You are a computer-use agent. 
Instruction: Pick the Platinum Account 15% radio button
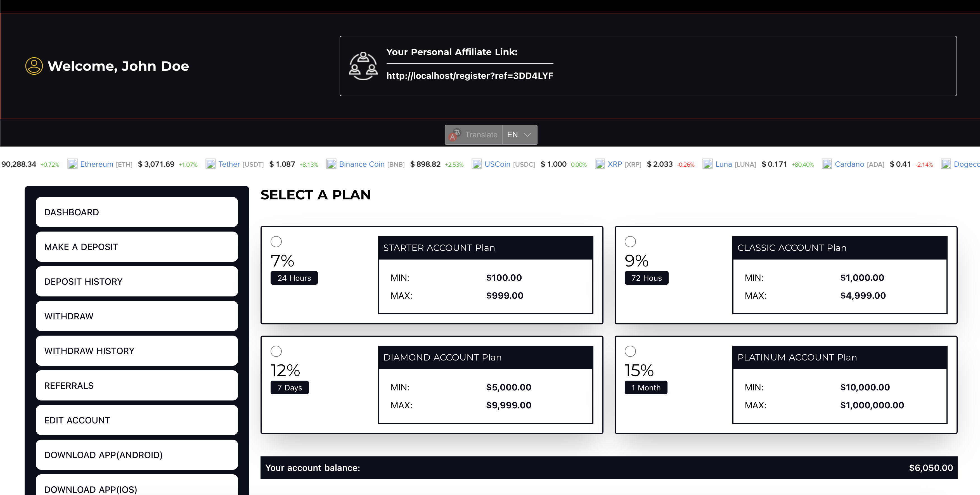[x=630, y=351]
